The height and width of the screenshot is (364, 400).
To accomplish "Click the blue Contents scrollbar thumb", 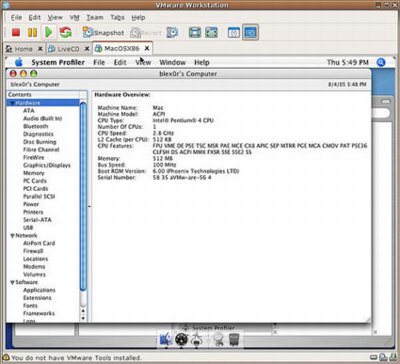I will [83, 197].
